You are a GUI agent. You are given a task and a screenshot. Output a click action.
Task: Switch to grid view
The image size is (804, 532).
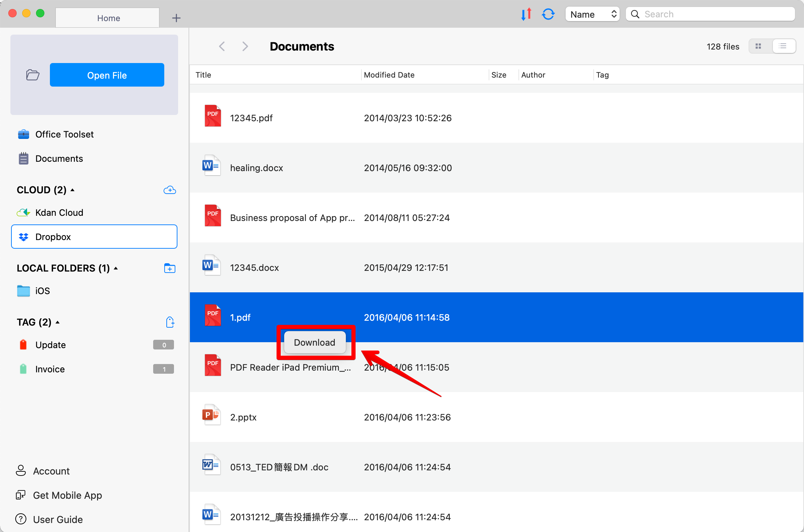pos(758,46)
